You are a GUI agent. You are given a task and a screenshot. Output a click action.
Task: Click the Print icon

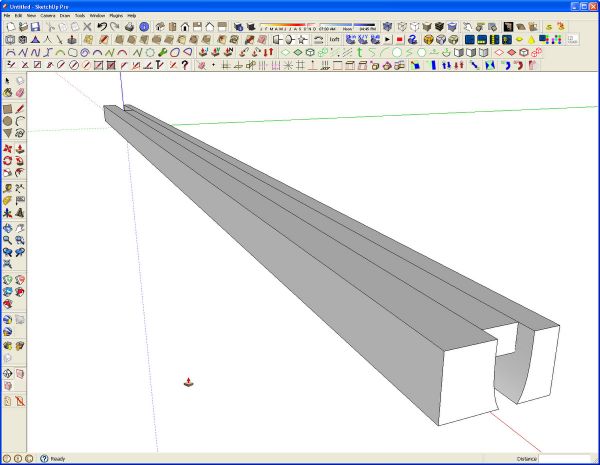pos(130,27)
